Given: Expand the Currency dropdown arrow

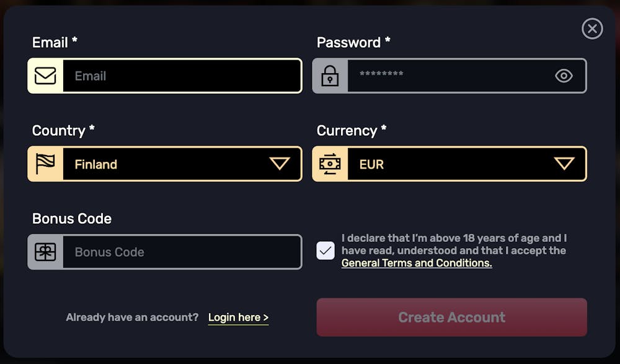Looking at the screenshot, I should pos(564,164).
